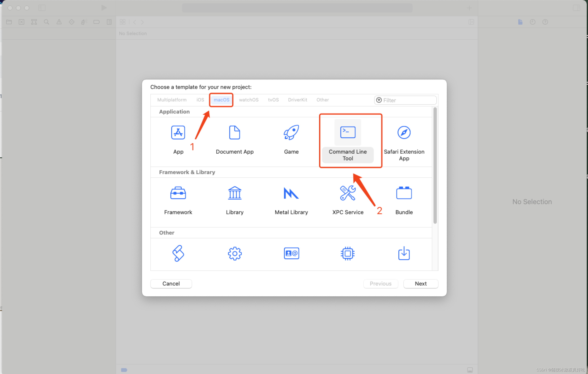Click the Next button
Viewport: 588px width, 374px height.
click(x=421, y=284)
